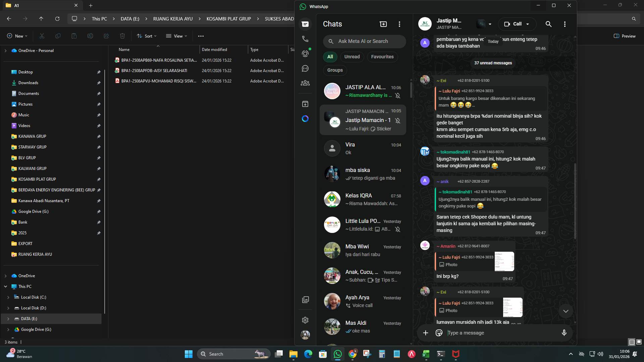Open the View menu in File Explorer
The image size is (644, 362).
pos(176,36)
